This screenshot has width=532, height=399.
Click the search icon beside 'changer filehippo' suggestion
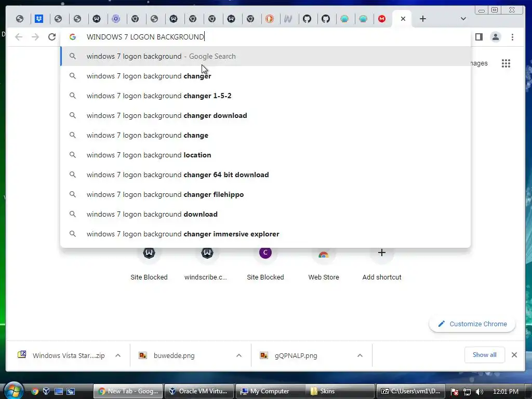(x=73, y=194)
